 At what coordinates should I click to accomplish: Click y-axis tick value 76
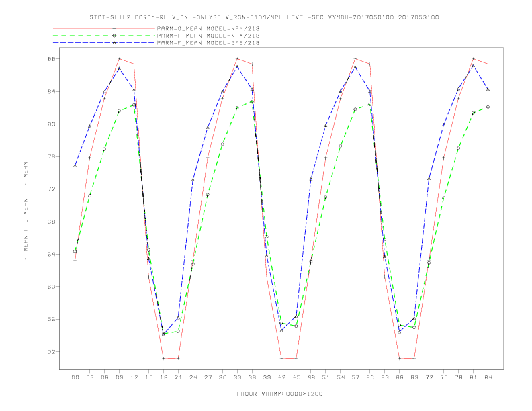coord(51,156)
